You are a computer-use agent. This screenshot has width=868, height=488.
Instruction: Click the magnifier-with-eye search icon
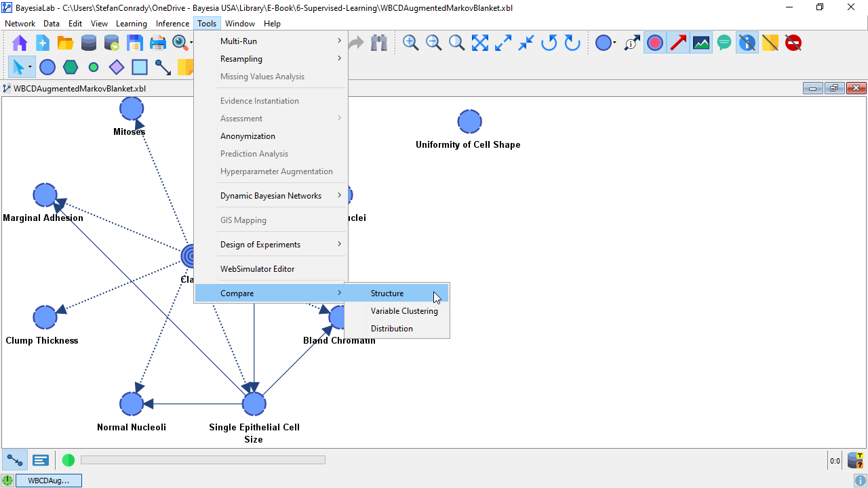[x=180, y=43]
